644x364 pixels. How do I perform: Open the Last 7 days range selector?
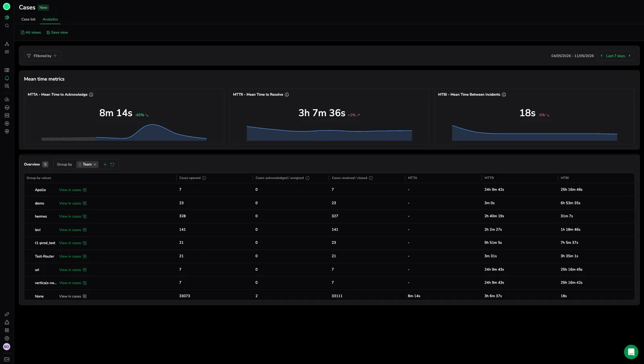coord(615,56)
